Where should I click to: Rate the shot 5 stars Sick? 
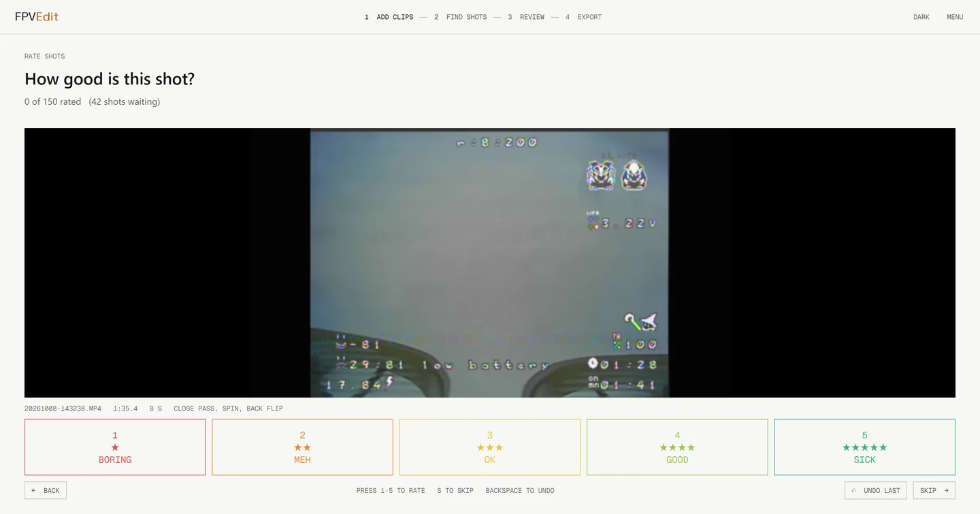865,447
